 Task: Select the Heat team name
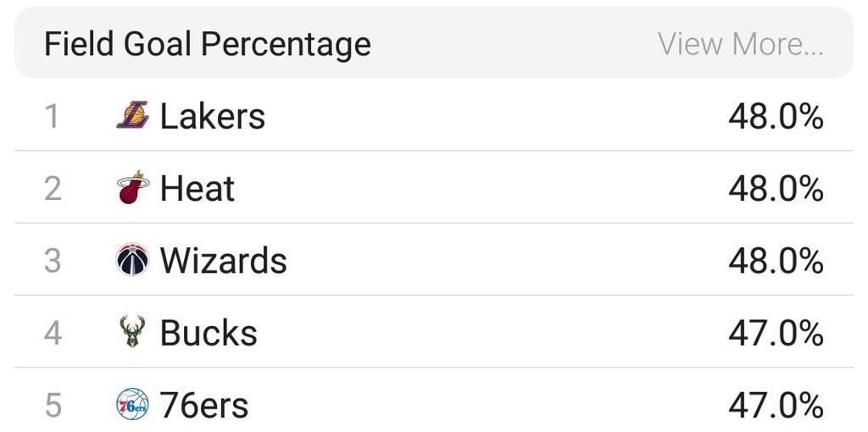pos(197,188)
